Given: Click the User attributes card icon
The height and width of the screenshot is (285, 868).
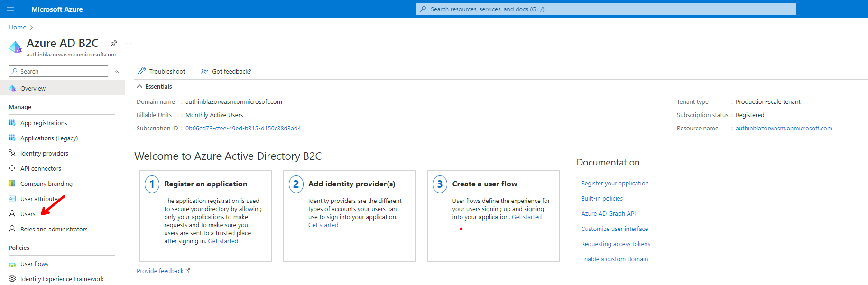Looking at the screenshot, I should tap(12, 198).
